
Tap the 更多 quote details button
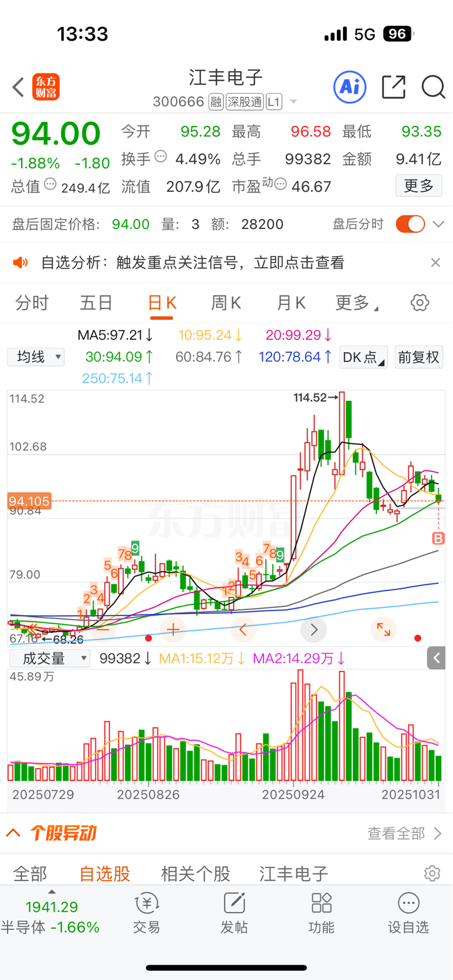tap(419, 186)
